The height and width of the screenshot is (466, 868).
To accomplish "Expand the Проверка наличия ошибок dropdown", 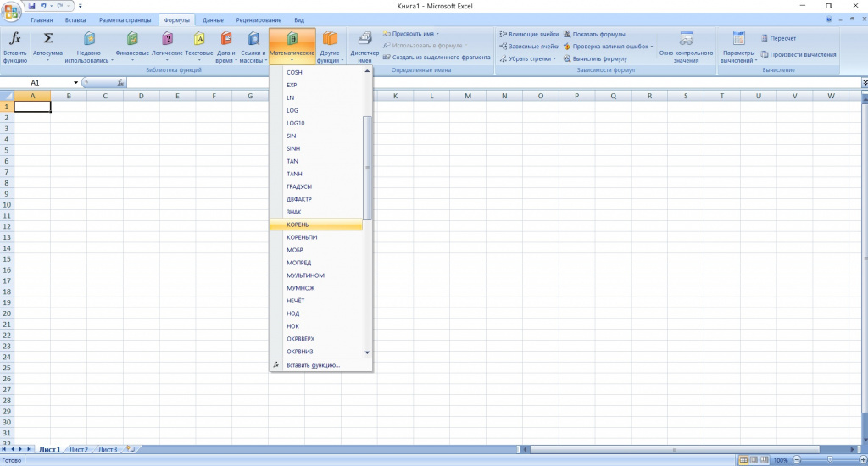I will 652,47.
